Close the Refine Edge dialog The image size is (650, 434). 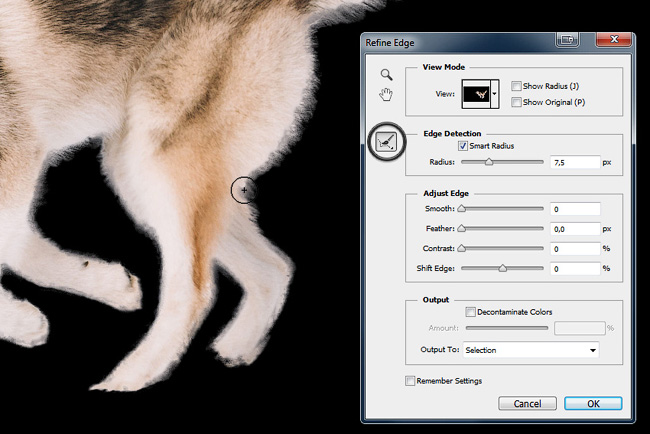click(614, 40)
